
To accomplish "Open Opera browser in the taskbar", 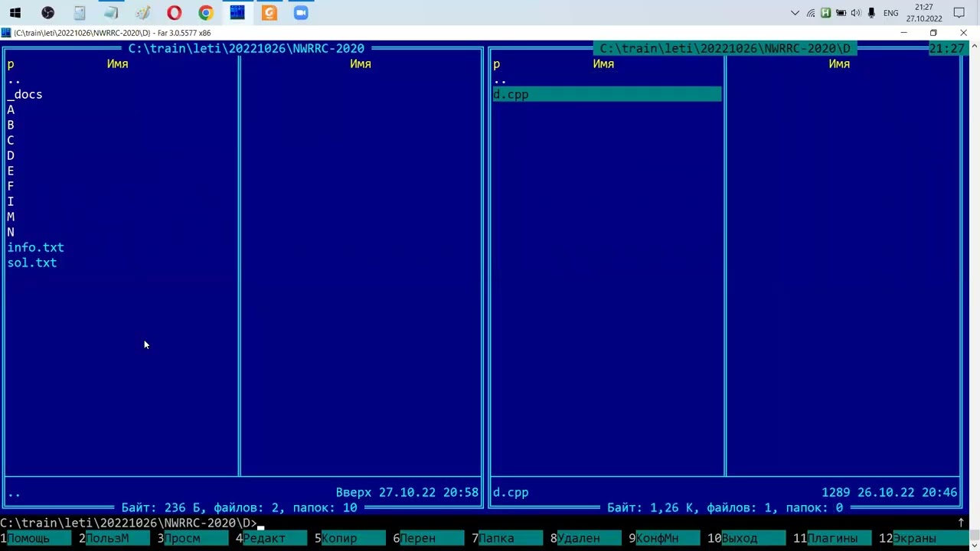I will (x=175, y=13).
